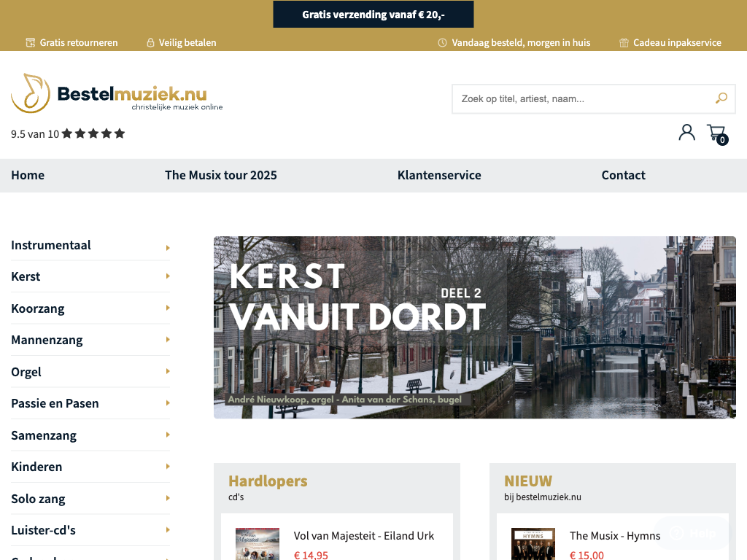Click the delivery clock icon
This screenshot has width=747, height=560.
point(442,42)
